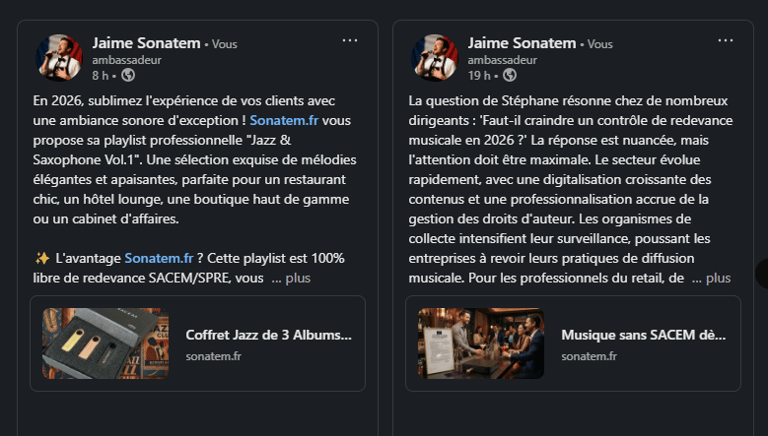Open the Musique sans SACEM preview thumbnail
Screen dimensions: 768x436
click(x=480, y=343)
